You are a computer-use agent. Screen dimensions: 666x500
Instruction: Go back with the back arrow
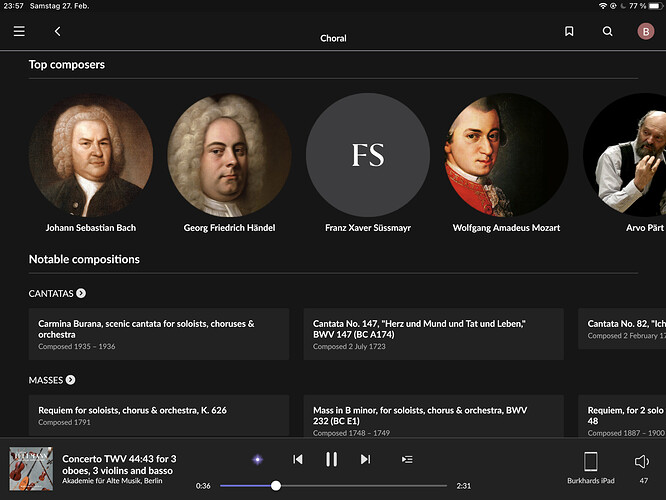tap(57, 31)
